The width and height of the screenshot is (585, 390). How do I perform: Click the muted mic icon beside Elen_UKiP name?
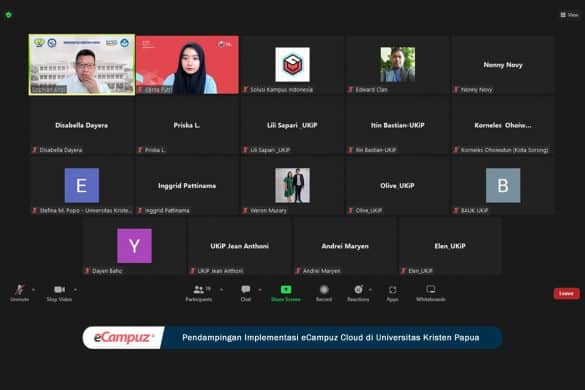click(403, 271)
